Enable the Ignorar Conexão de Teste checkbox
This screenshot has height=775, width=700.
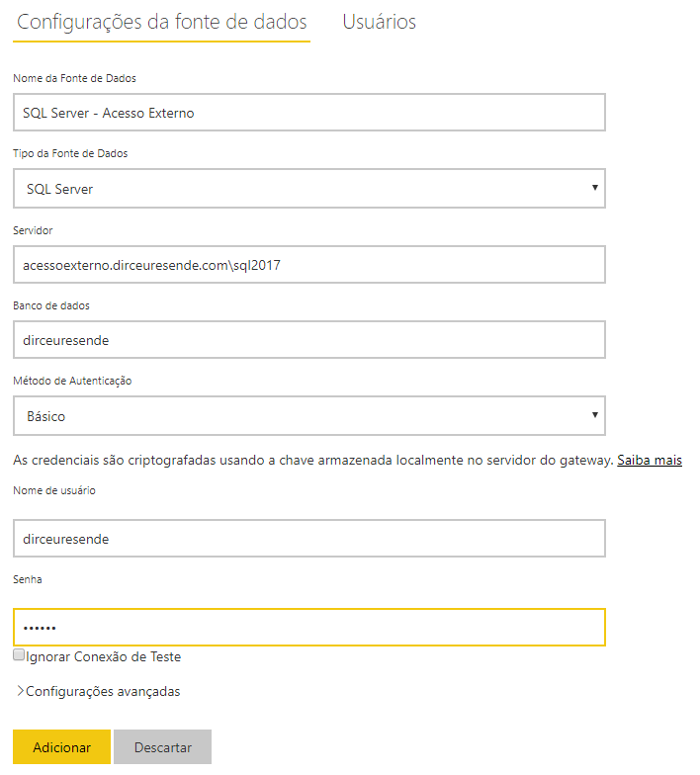click(19, 654)
